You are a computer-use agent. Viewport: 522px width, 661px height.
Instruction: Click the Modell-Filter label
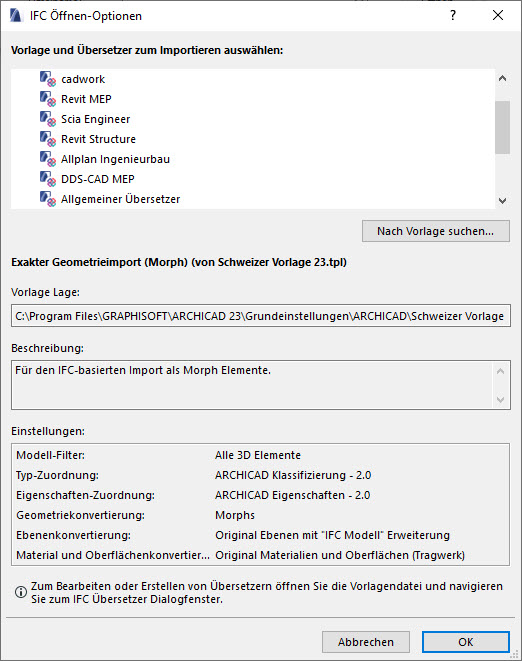click(51, 455)
